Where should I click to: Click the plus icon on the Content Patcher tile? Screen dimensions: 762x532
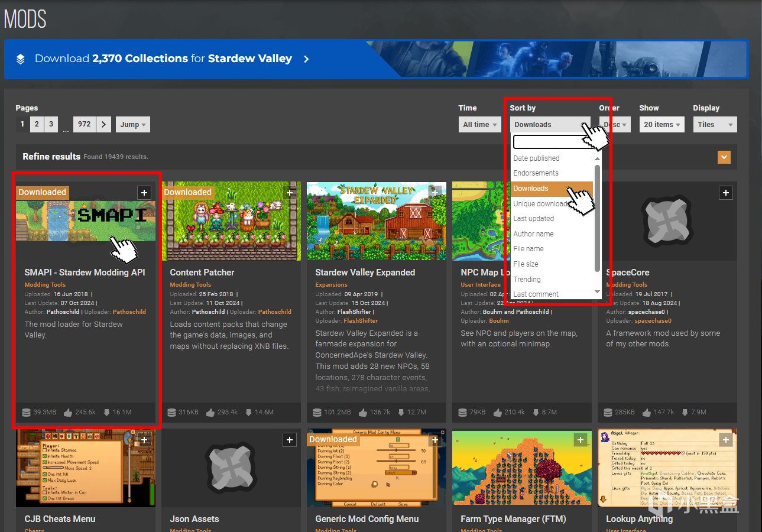289,192
